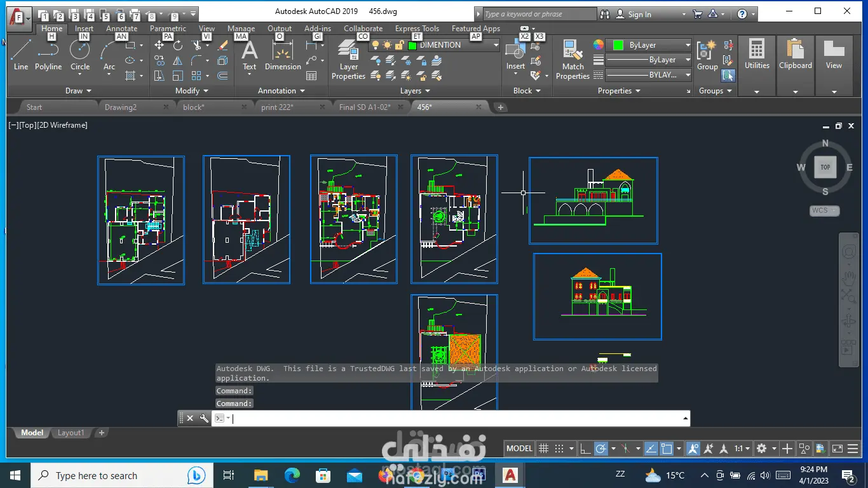Open the Annotate ribbon tab
The height and width of the screenshot is (488, 868).
[121, 29]
